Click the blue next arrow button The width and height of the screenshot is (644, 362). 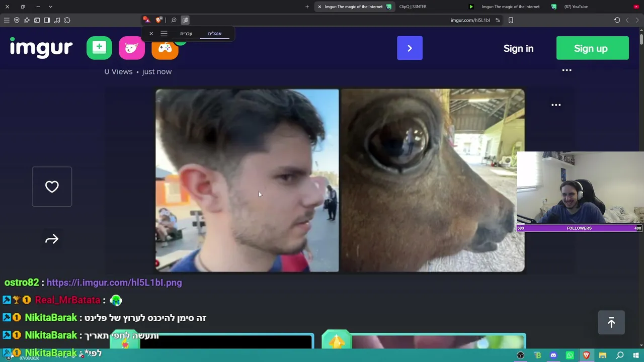[x=410, y=48]
